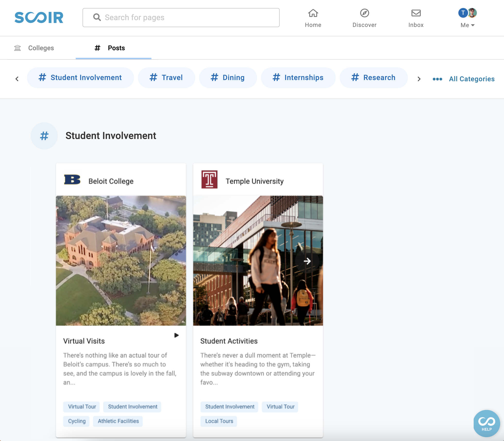
Task: Select the Travel category chip
Action: tap(166, 78)
